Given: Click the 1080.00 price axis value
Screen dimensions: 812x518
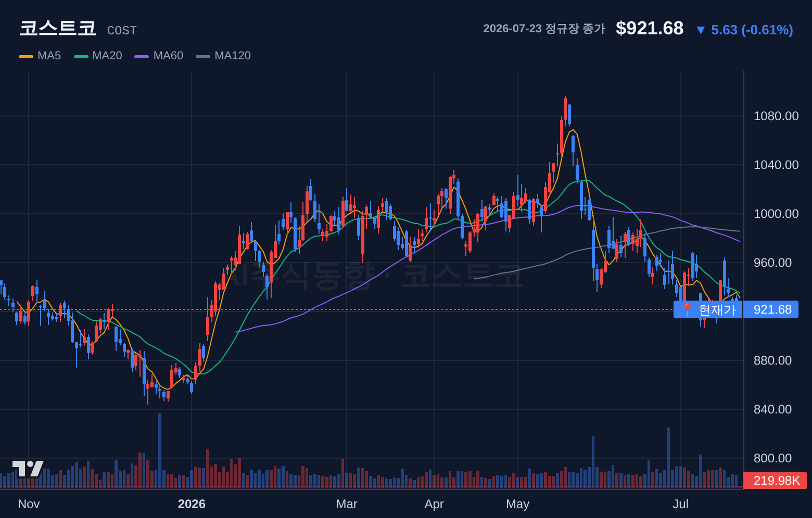Looking at the screenshot, I should pos(776,116).
